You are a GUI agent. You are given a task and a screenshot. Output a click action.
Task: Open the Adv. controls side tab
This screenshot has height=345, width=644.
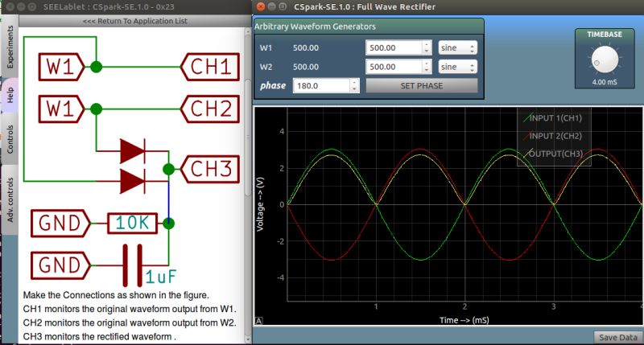[x=10, y=199]
